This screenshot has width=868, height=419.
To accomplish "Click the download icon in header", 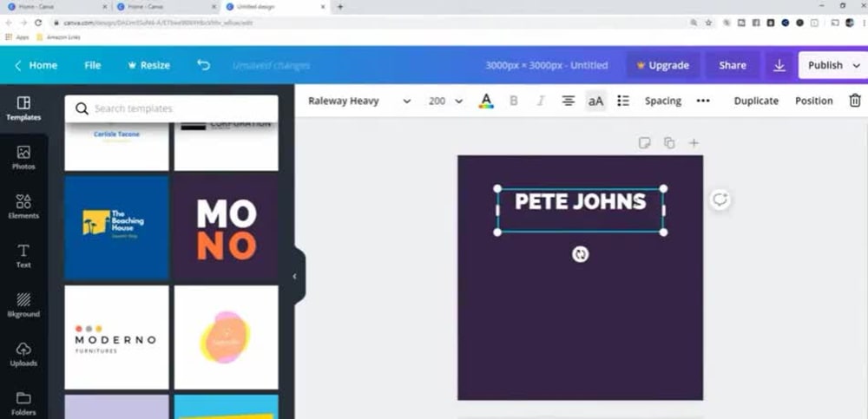I will click(779, 65).
